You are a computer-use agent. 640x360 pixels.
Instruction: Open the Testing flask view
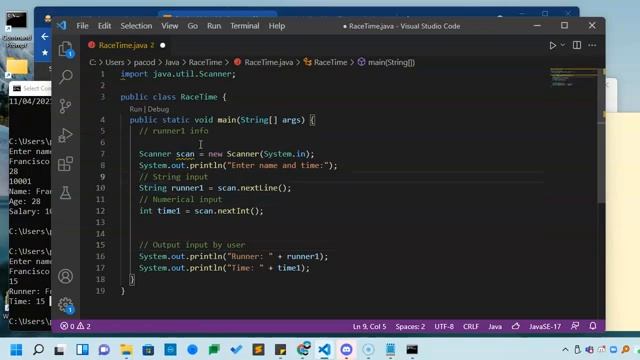tap(65, 193)
